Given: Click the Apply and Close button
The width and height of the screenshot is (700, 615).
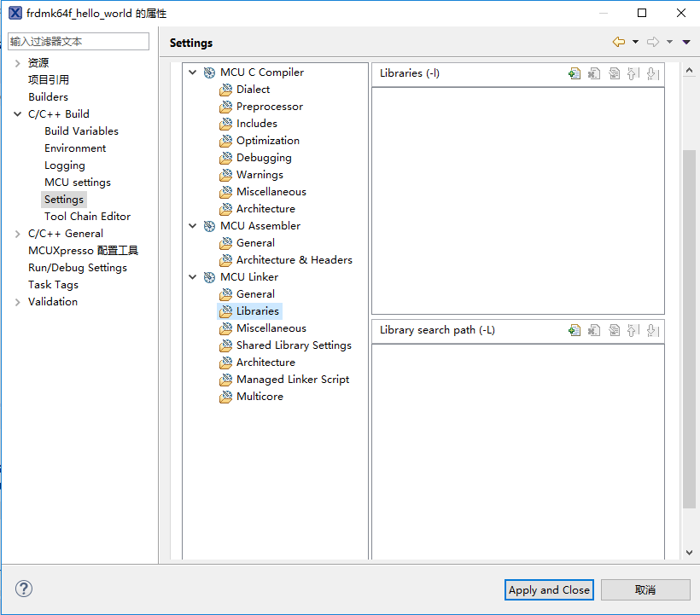Looking at the screenshot, I should point(549,589).
